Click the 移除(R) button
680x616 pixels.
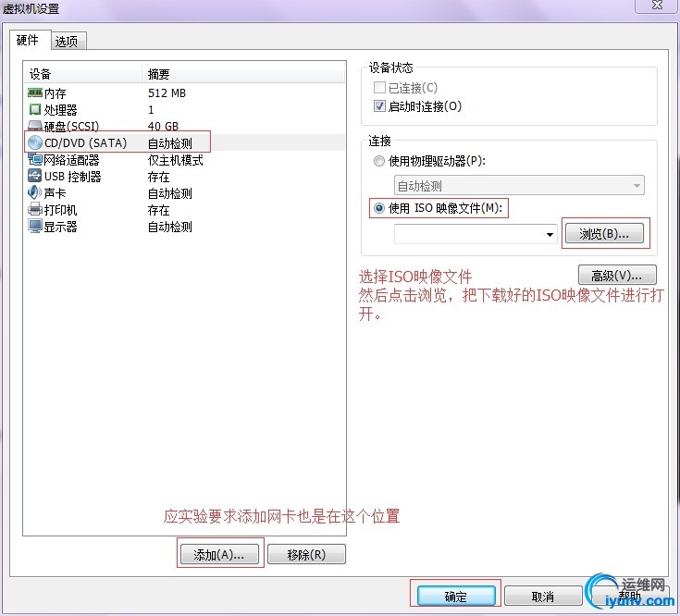click(x=306, y=554)
